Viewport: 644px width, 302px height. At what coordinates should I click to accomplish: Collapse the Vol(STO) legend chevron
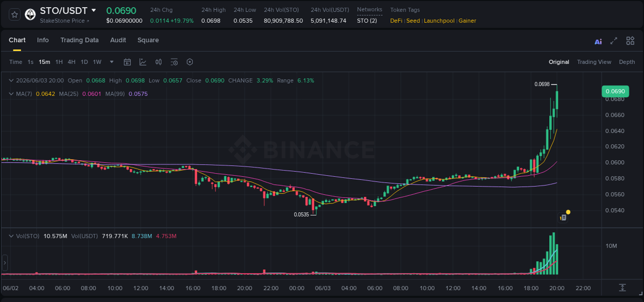[x=11, y=236]
